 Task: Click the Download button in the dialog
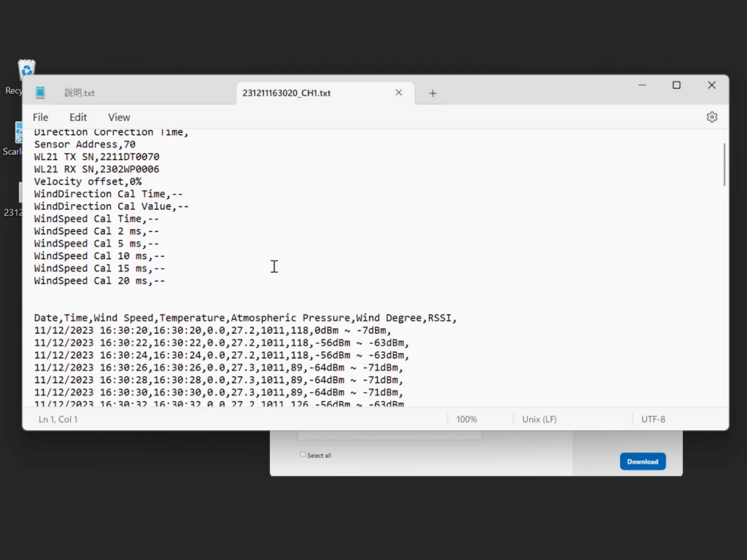pos(642,461)
